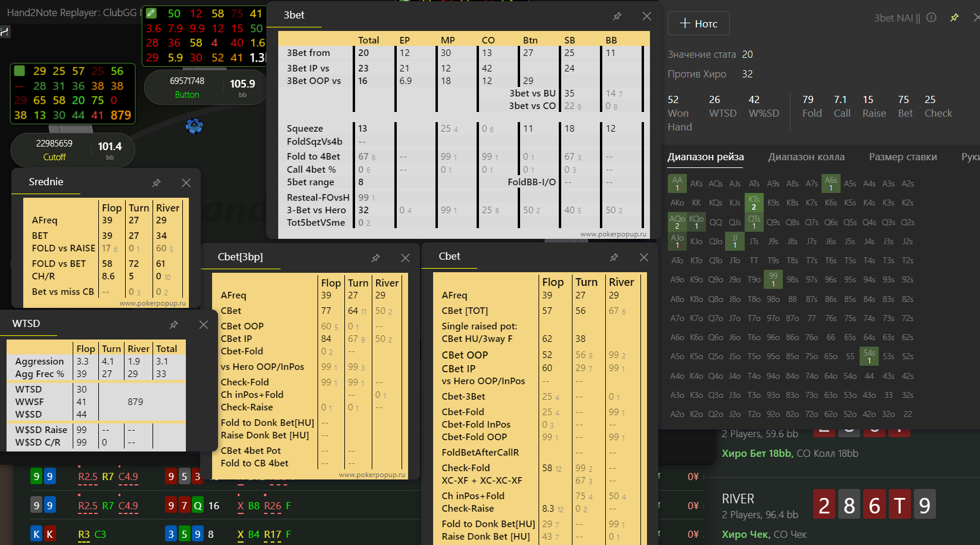Image resolution: width=980 pixels, height=545 pixels.
Task: Click the WTSD popup title
Action: point(26,323)
